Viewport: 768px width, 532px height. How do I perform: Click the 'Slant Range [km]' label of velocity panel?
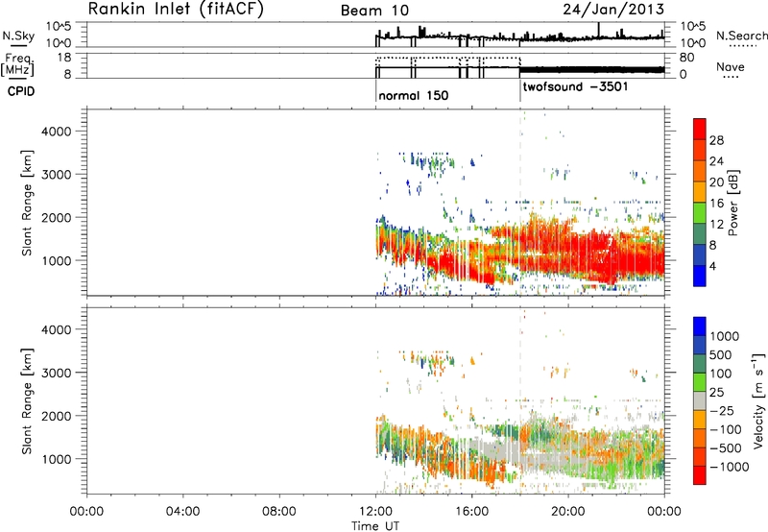tap(27, 401)
